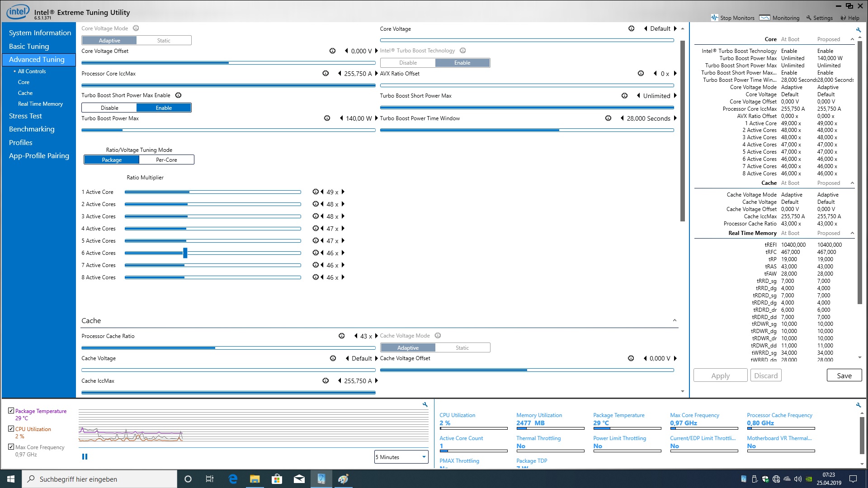This screenshot has height=488, width=868.
Task: Open Microsoft Edge from taskbar
Action: pos(233,479)
